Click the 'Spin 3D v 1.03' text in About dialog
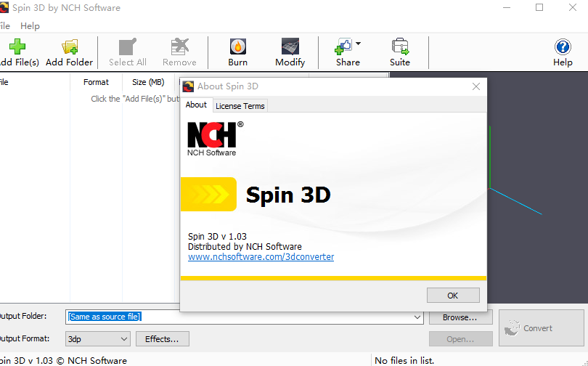 [x=217, y=237]
